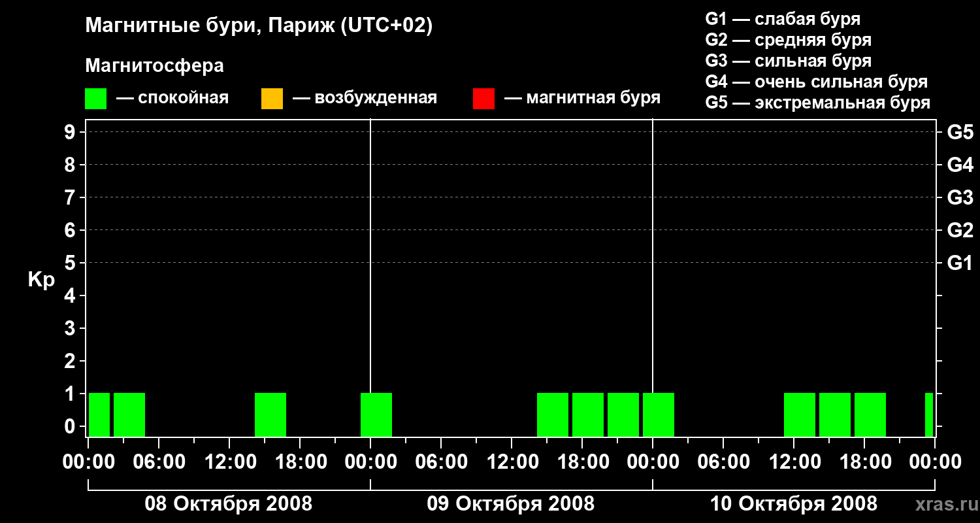Click the '— магнитная буря' legend label
Image resolution: width=980 pixels, height=523 pixels.
point(582,98)
